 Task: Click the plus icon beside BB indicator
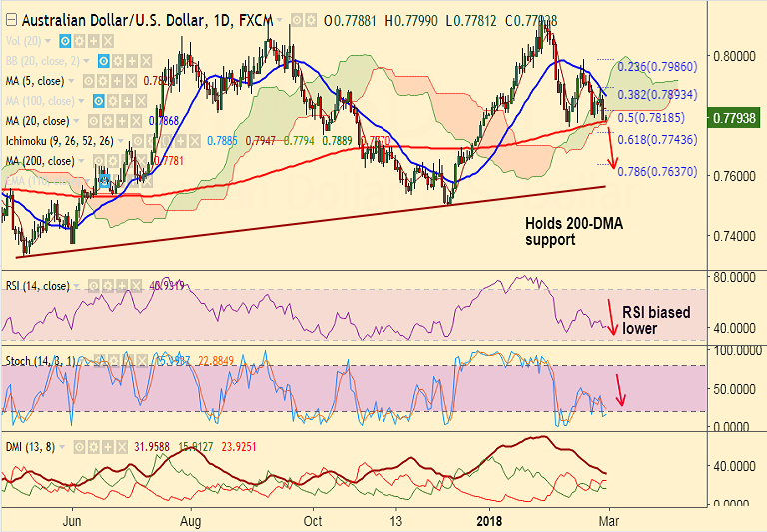click(x=132, y=61)
